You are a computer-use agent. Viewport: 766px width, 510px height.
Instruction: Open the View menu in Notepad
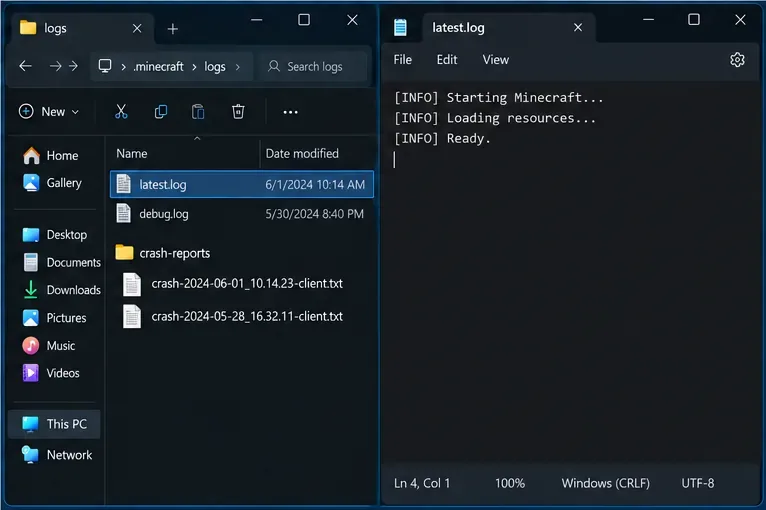(x=495, y=60)
